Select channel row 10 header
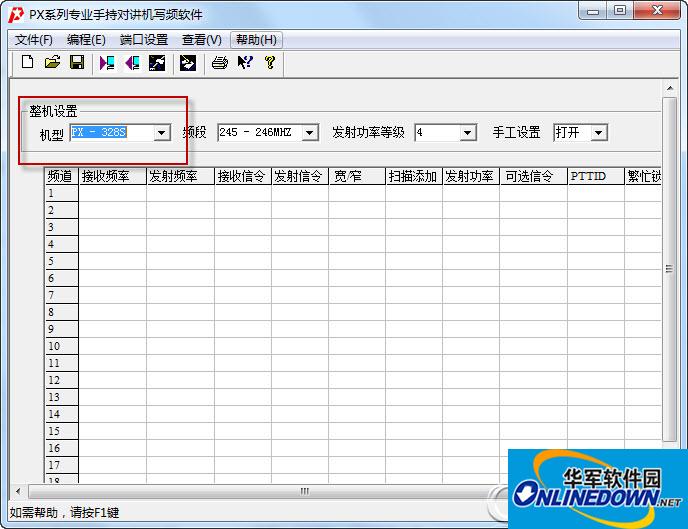The height and width of the screenshot is (529, 688). 62,346
